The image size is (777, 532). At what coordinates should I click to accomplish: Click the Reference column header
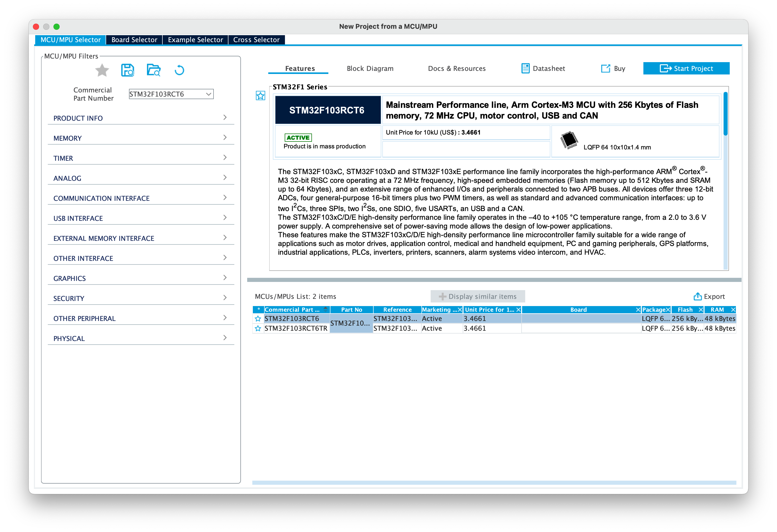click(397, 310)
